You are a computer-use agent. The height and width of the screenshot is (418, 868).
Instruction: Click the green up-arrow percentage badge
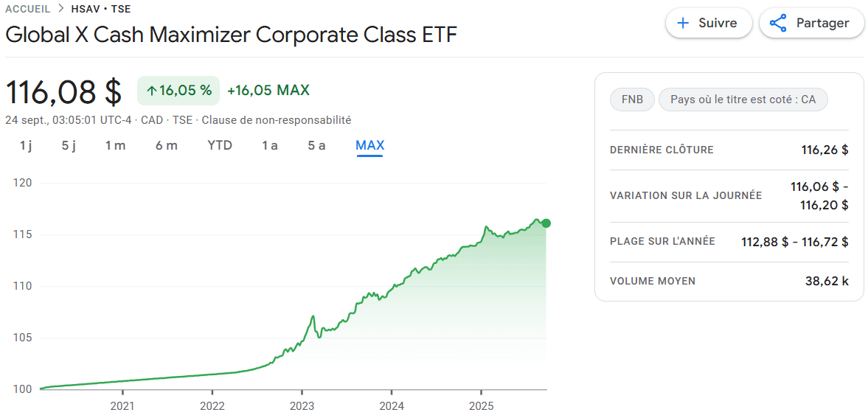point(178,91)
